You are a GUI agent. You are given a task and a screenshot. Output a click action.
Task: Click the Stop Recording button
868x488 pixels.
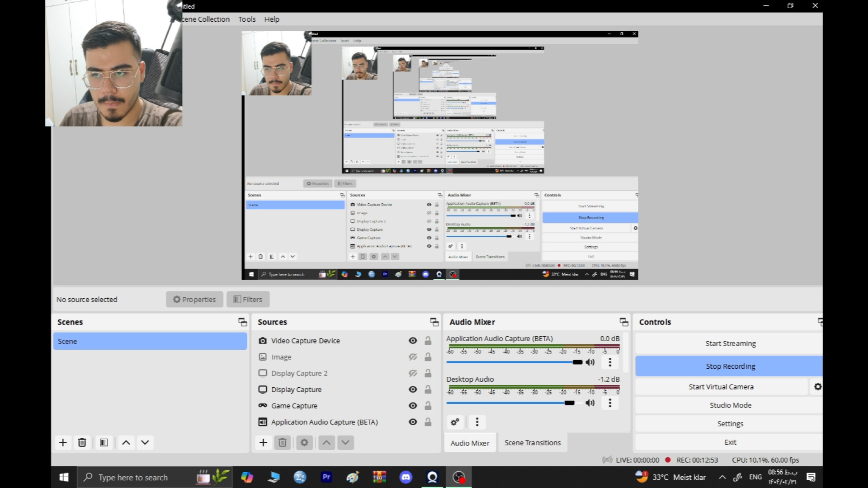click(730, 366)
